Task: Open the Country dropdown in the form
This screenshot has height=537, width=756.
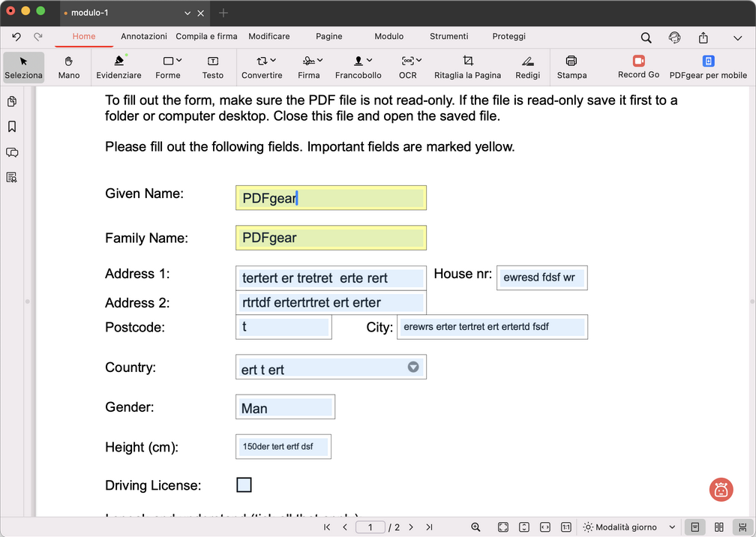Action: click(412, 367)
